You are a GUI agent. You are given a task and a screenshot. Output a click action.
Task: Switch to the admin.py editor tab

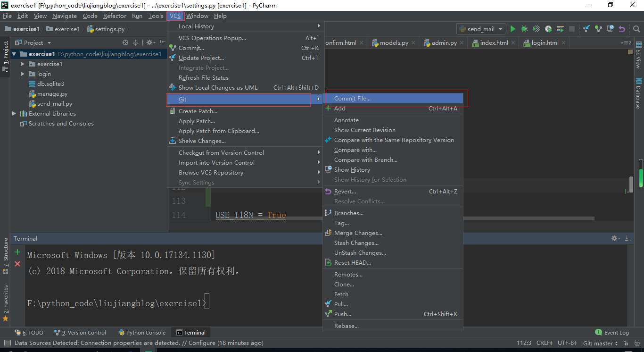(x=444, y=42)
